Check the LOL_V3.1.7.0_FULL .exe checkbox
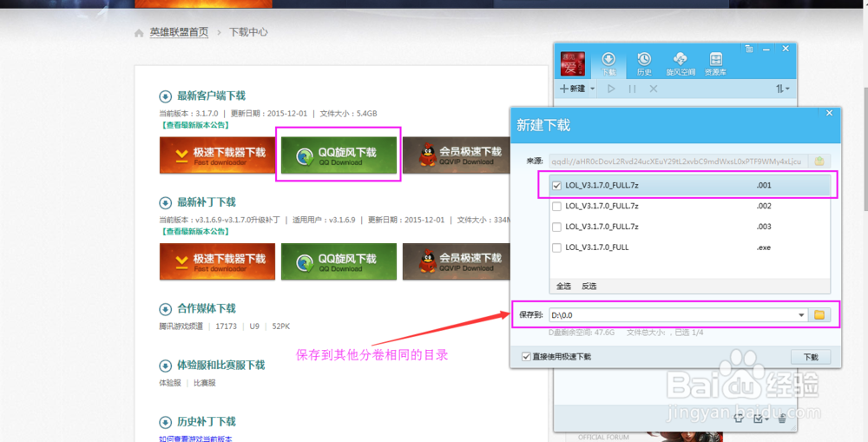This screenshot has width=868, height=442. 557,247
